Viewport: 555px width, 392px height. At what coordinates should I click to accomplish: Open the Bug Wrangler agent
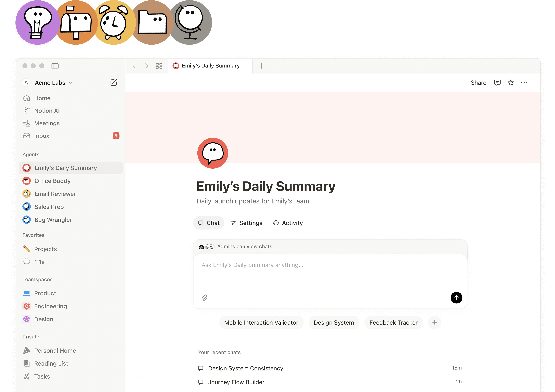click(53, 220)
